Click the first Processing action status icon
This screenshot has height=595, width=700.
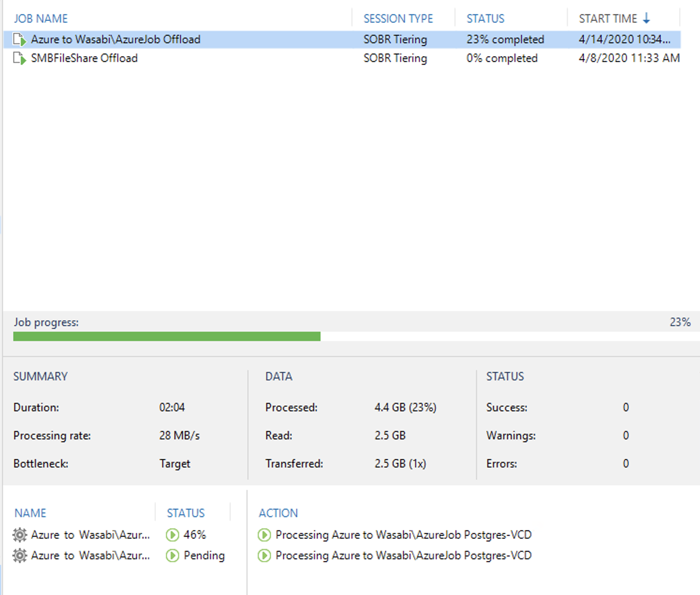(264, 535)
